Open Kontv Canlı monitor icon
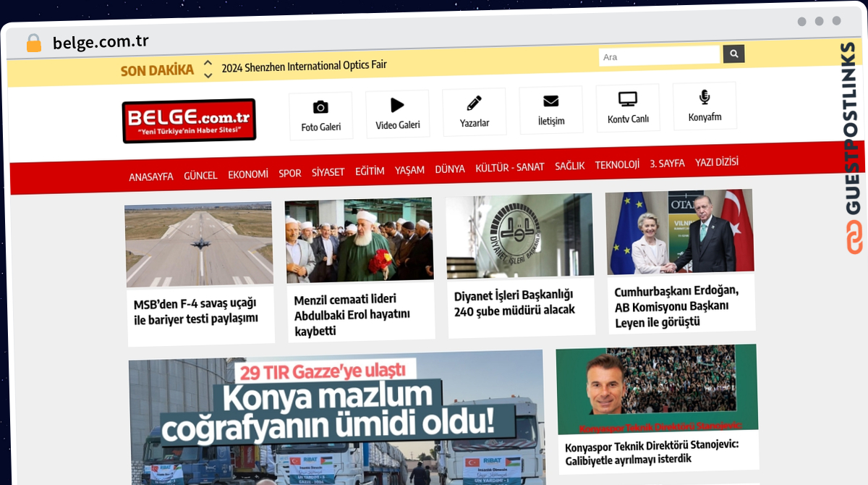 pos(627,99)
